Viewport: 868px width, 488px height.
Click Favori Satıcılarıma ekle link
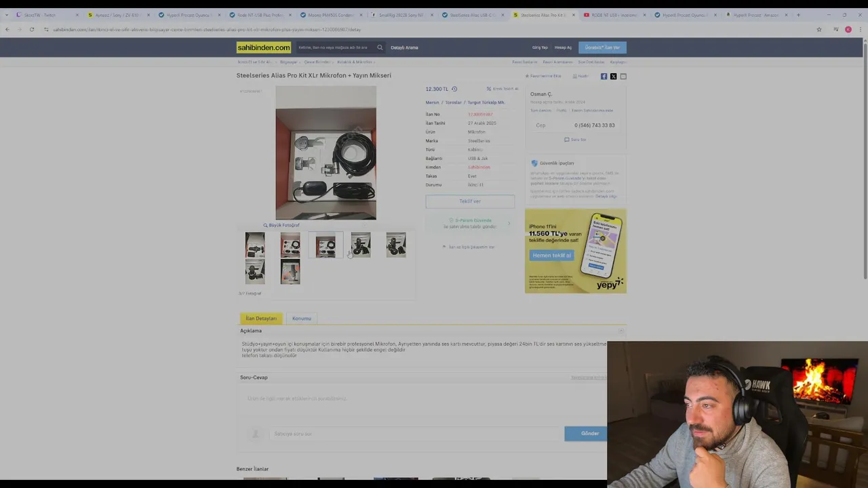[592, 110]
